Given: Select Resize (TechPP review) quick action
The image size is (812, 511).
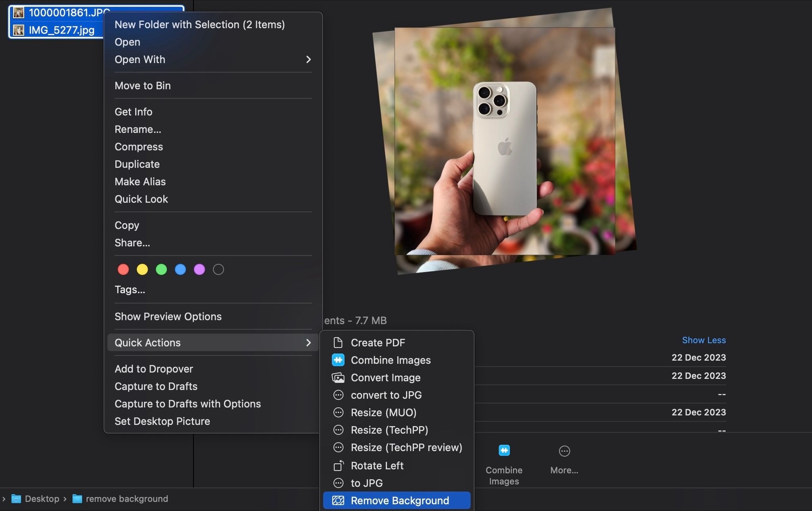Looking at the screenshot, I should pos(406,448).
